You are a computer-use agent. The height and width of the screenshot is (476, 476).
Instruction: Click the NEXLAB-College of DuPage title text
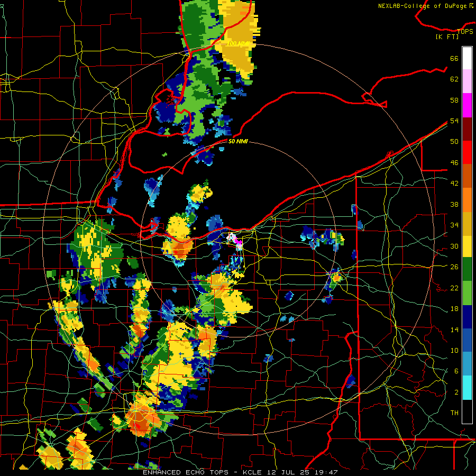423,6
